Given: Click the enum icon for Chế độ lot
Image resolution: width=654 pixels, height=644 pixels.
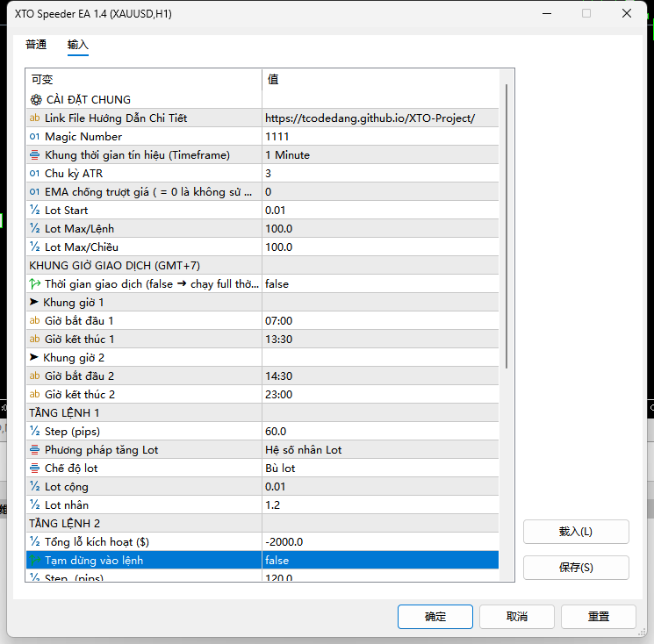Looking at the screenshot, I should click(34, 469).
